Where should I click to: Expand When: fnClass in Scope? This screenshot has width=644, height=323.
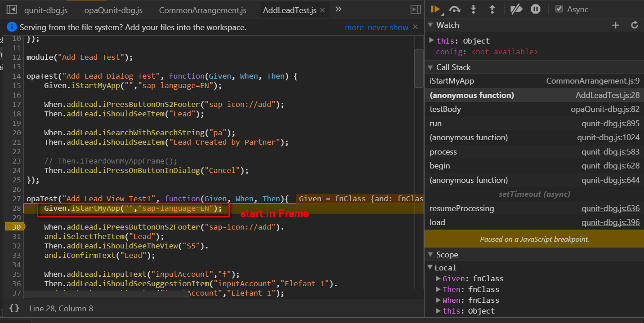(x=438, y=300)
